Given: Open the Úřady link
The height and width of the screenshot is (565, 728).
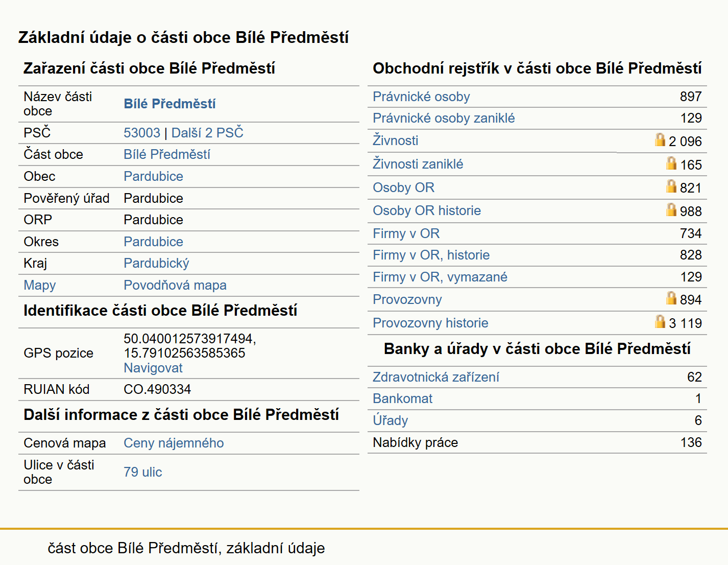Looking at the screenshot, I should pos(390,420).
